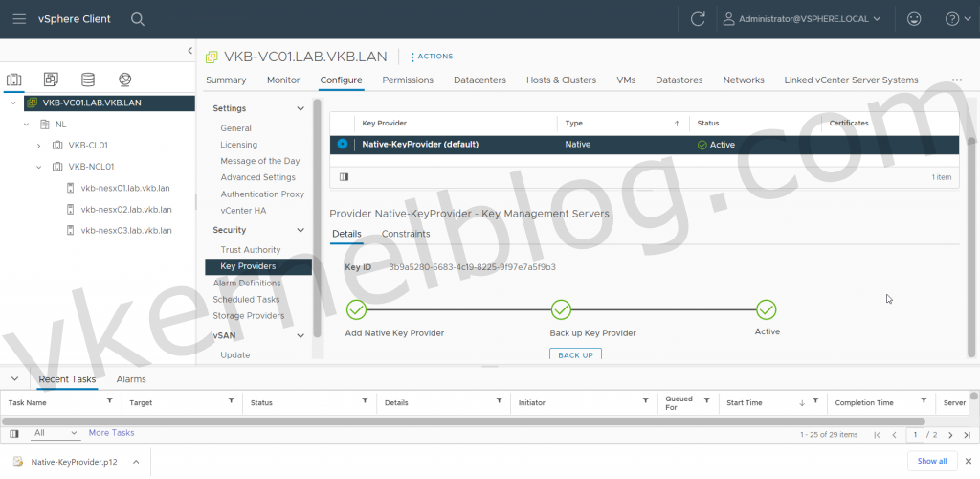Select the VKB-NCL01 cluster
The height and width of the screenshot is (479, 980).
point(91,167)
